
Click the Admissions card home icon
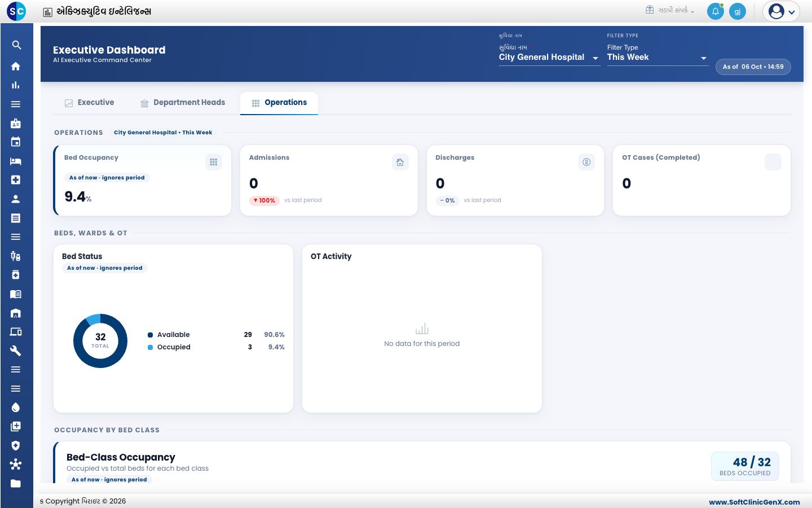(400, 162)
